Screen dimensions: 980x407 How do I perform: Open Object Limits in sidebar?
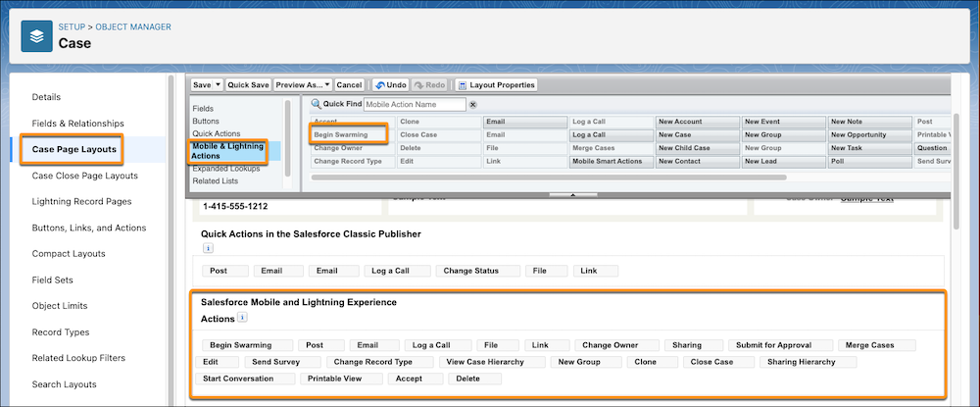(x=60, y=306)
